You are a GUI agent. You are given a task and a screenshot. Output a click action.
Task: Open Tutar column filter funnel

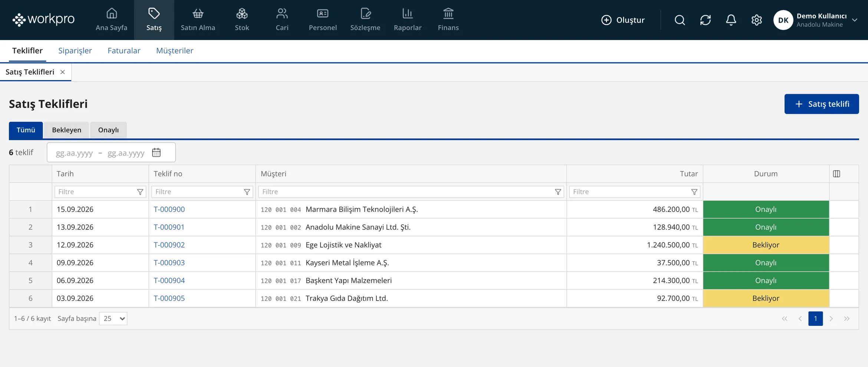pyautogui.click(x=694, y=192)
